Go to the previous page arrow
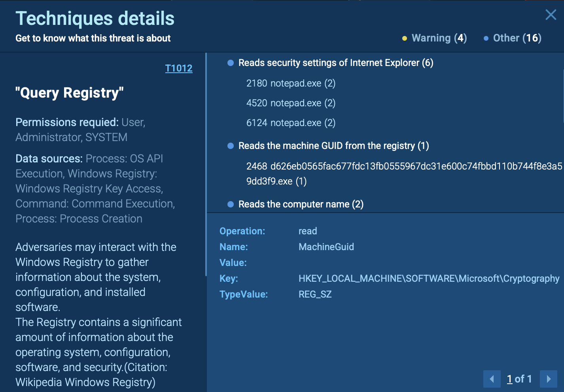The image size is (564, 392). tap(492, 379)
